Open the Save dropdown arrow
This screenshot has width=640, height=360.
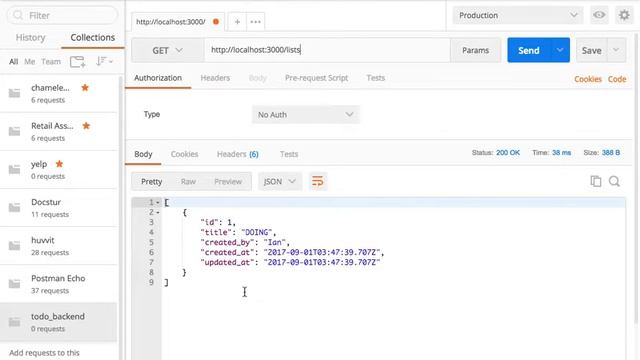[616, 50]
